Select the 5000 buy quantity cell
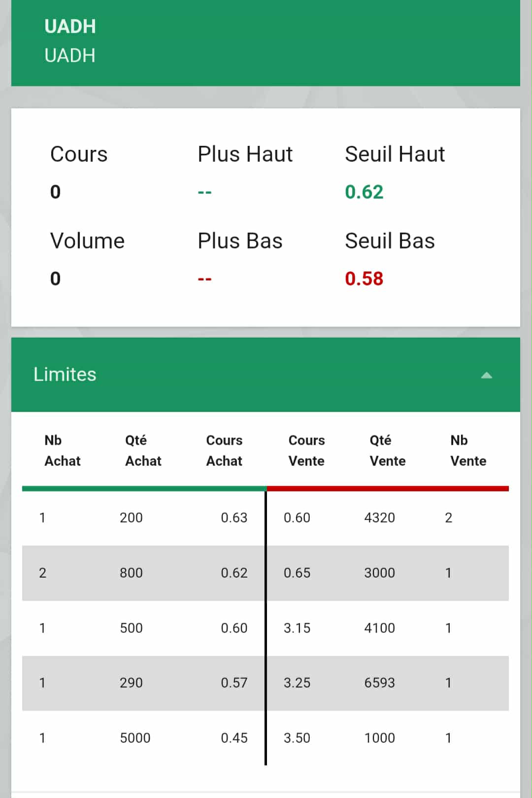This screenshot has width=532, height=798. 135,738
